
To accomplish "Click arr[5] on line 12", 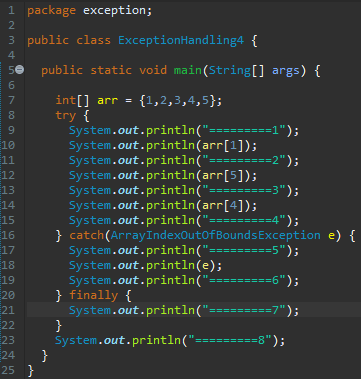I will (222, 175).
